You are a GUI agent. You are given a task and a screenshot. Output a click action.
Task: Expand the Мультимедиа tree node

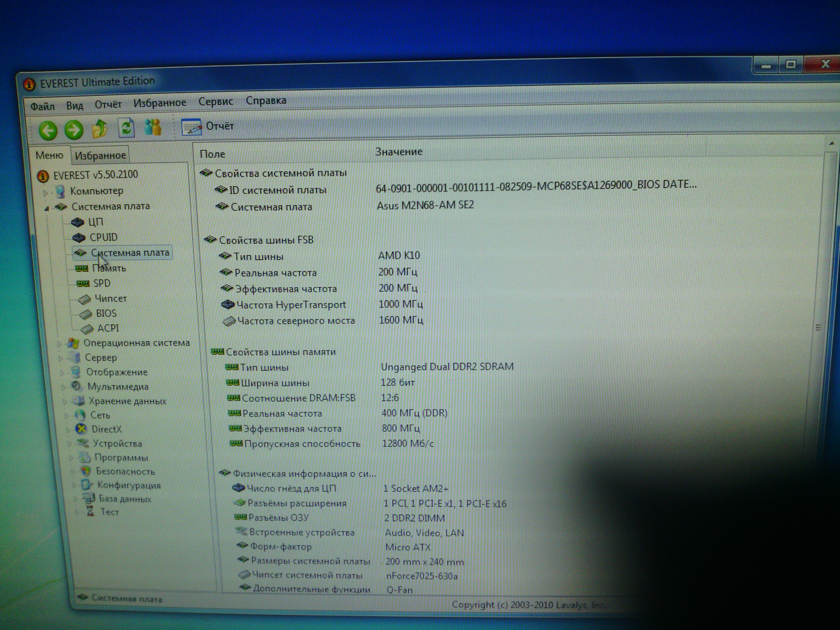point(64,387)
